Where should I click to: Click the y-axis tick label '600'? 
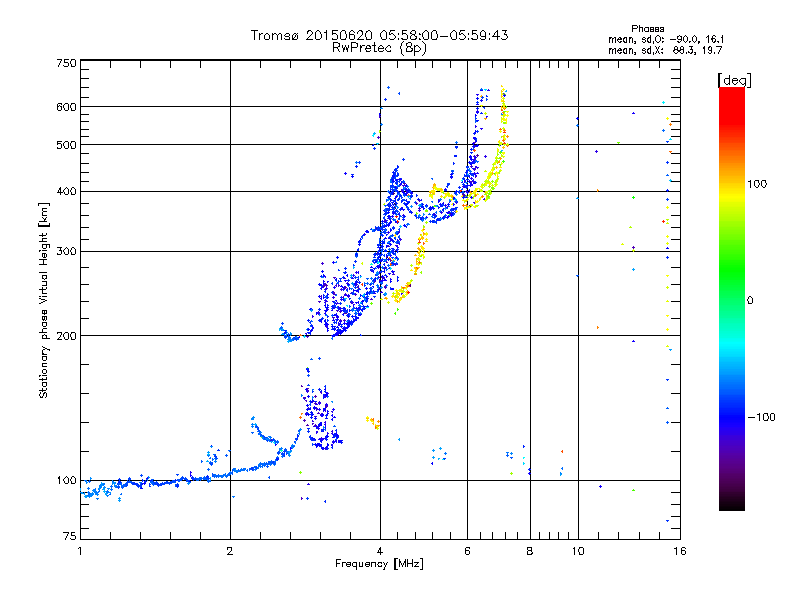click(66, 107)
